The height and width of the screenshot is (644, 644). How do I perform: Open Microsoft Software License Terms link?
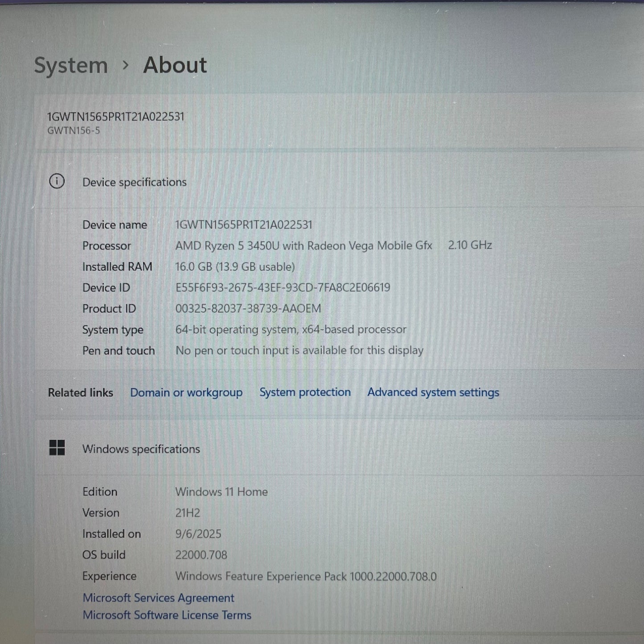(167, 615)
